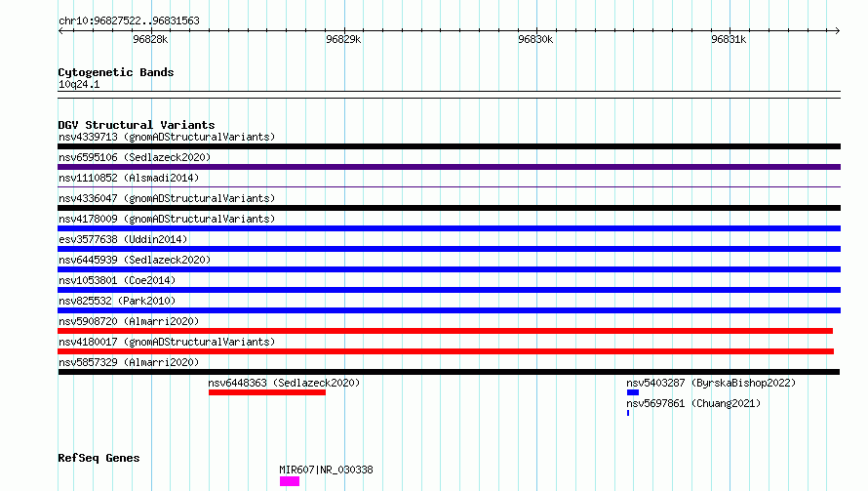
Task: Click the nsv6595106 Sedlazeck2020 label
Action: (x=135, y=157)
